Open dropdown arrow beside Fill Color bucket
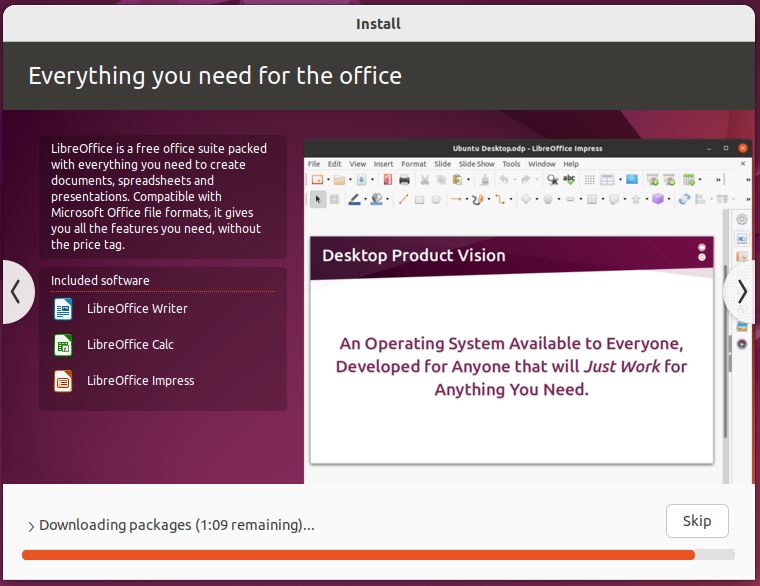The width and height of the screenshot is (760, 586). [387, 199]
